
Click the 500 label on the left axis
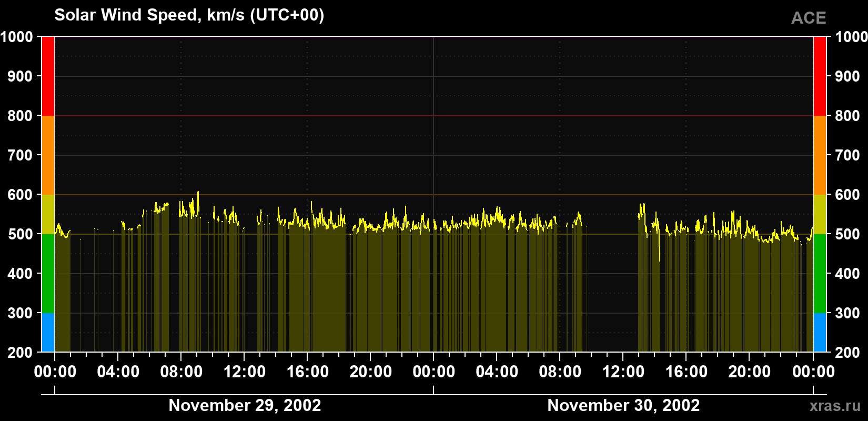(x=20, y=234)
